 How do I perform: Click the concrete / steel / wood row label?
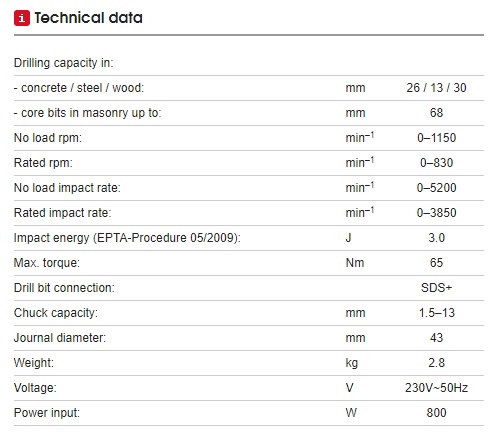pos(79,88)
